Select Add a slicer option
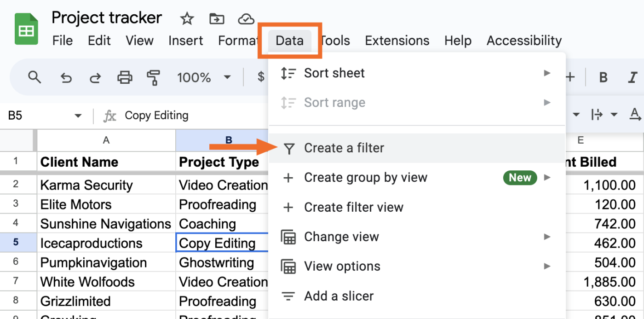This screenshot has height=319, width=644. [x=339, y=296]
